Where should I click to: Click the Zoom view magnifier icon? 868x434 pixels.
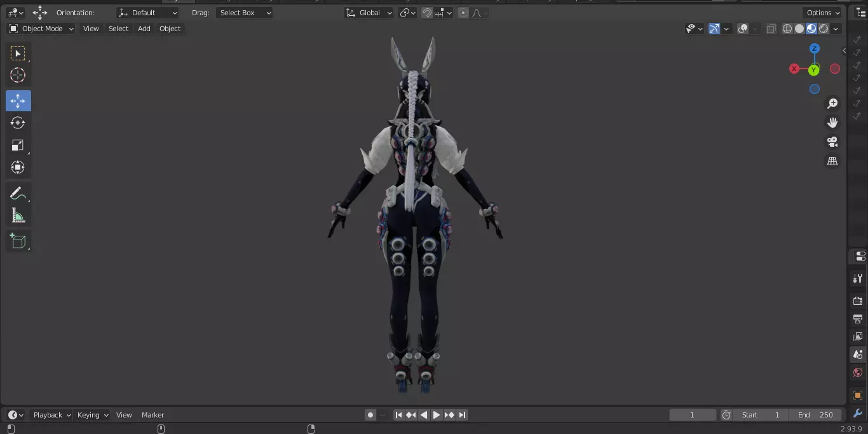tap(832, 104)
